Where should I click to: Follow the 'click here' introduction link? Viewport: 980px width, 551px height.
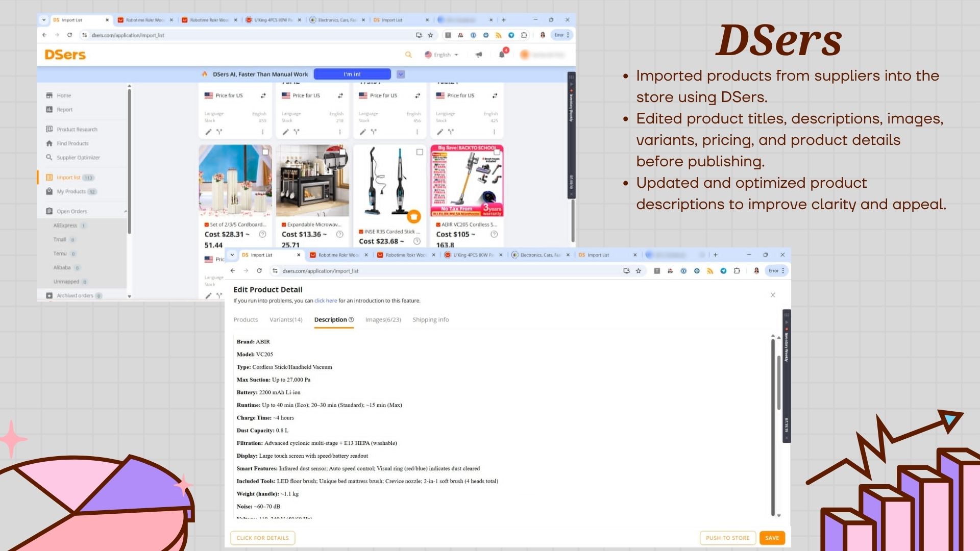click(326, 301)
